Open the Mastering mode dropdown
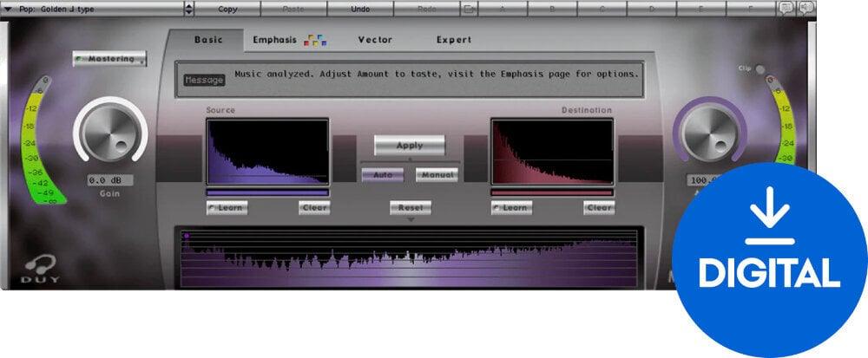 point(109,59)
